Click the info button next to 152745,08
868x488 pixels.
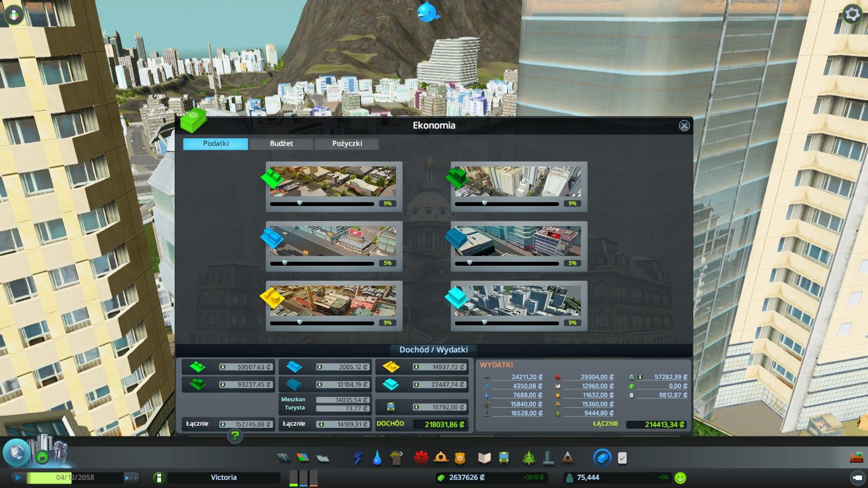pyautogui.click(x=224, y=424)
